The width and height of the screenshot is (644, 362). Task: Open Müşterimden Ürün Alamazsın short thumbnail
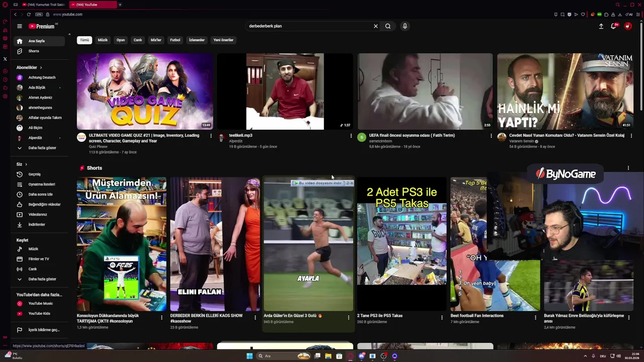[121, 244]
